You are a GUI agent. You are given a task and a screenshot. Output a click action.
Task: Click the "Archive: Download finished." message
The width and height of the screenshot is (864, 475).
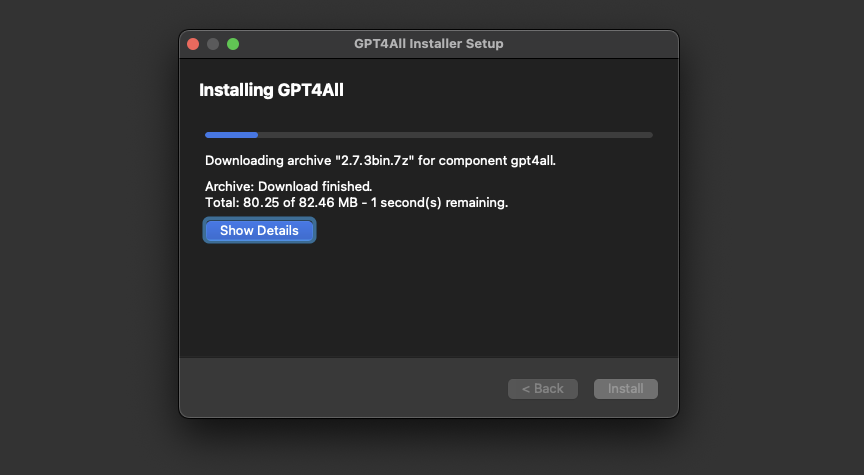pos(289,186)
